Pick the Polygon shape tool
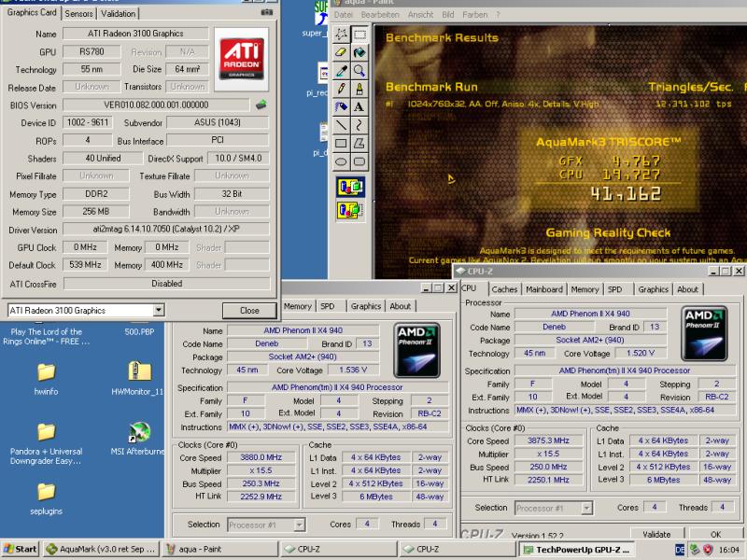 (x=359, y=143)
